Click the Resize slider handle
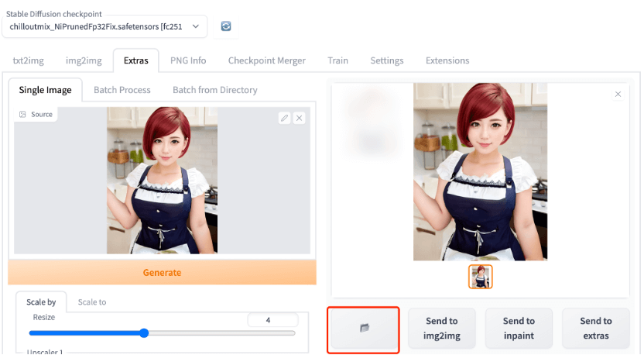The width and height of the screenshot is (644, 355). tap(144, 333)
